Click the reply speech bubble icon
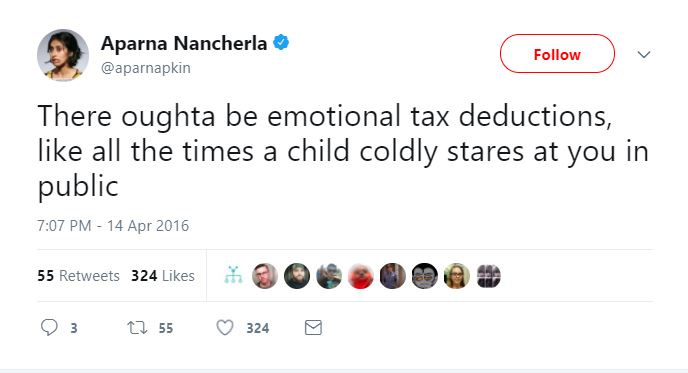 coord(49,327)
